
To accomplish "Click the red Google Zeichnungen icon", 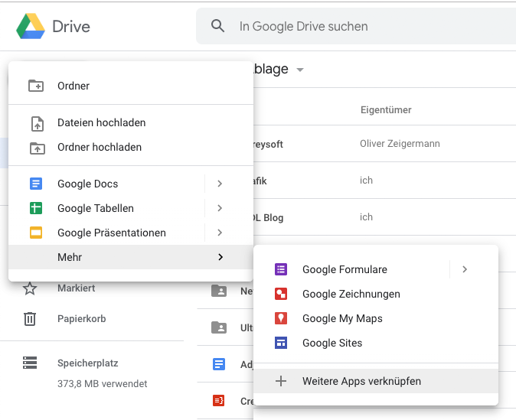I will click(x=281, y=294).
